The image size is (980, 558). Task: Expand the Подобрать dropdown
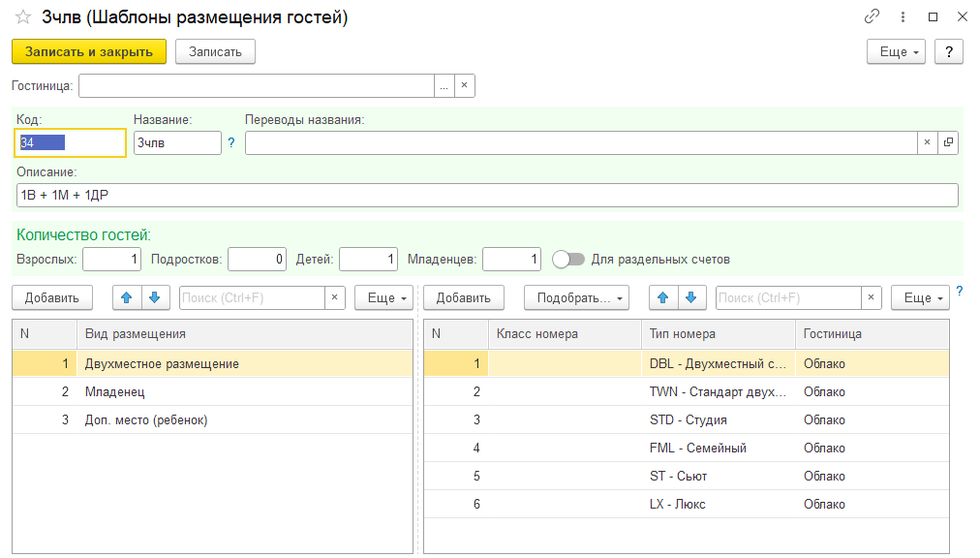pyautogui.click(x=576, y=297)
